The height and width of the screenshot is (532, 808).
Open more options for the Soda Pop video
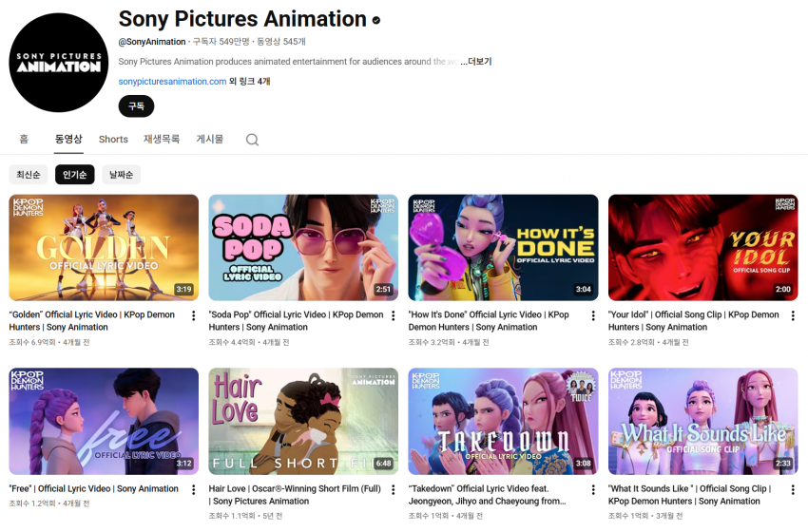(x=394, y=315)
